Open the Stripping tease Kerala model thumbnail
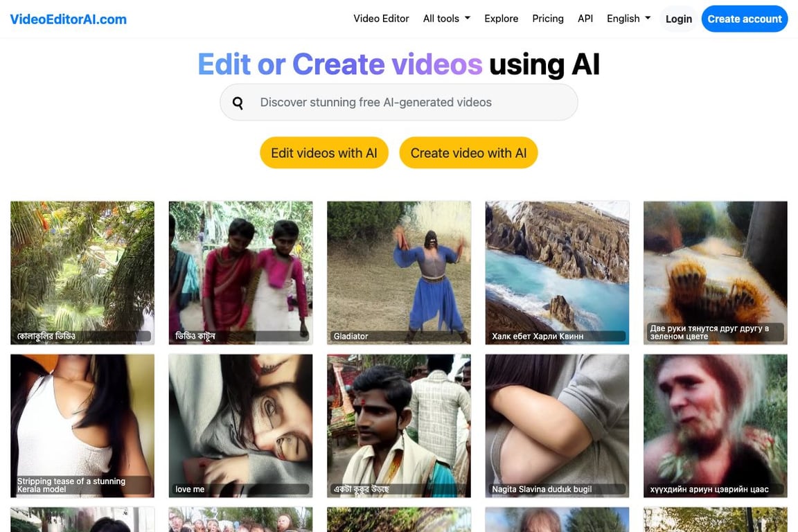Viewport: 798px width, 532px height. 82,425
